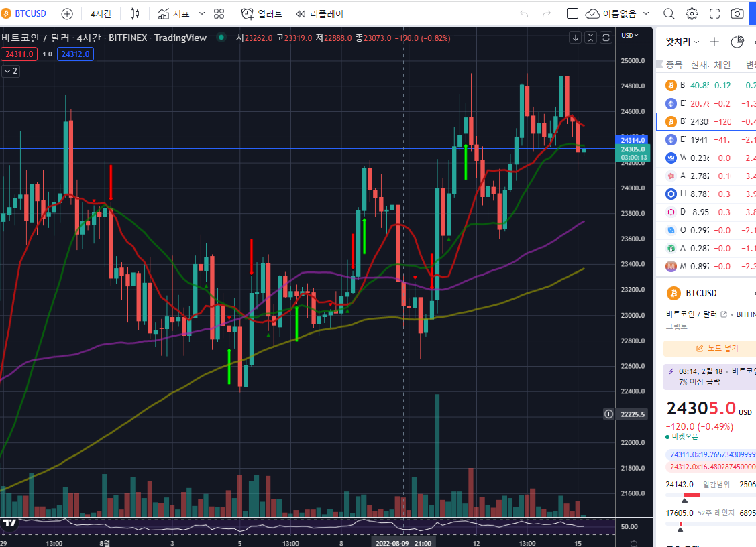
Task: Select the Bitcoin watchlist row with change -120
Action: coord(706,121)
